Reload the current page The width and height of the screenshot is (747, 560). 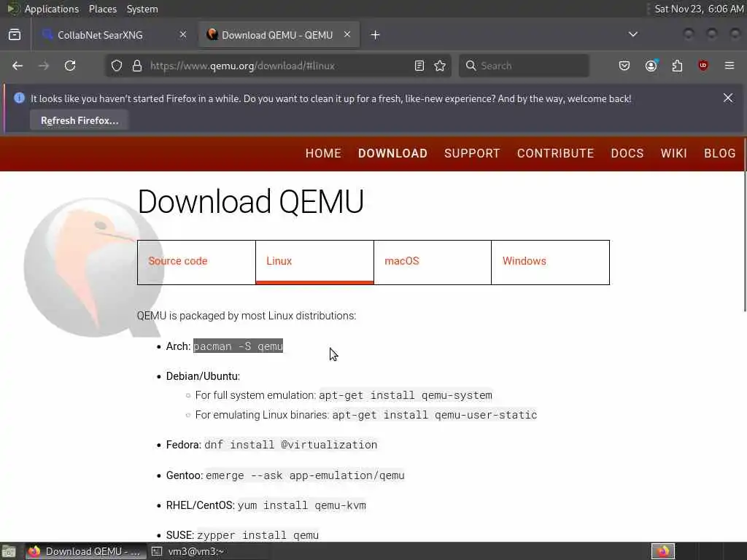(70, 66)
